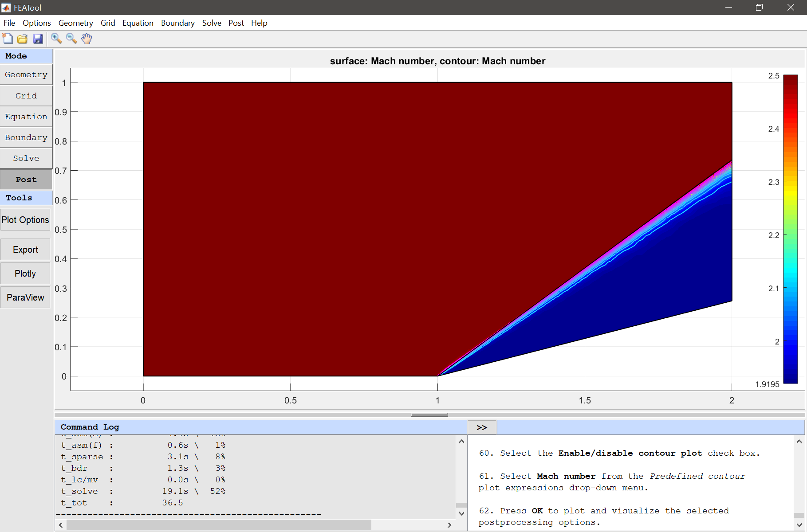The image size is (807, 532).
Task: Click Command Log scroll right arrow
Action: click(x=449, y=525)
